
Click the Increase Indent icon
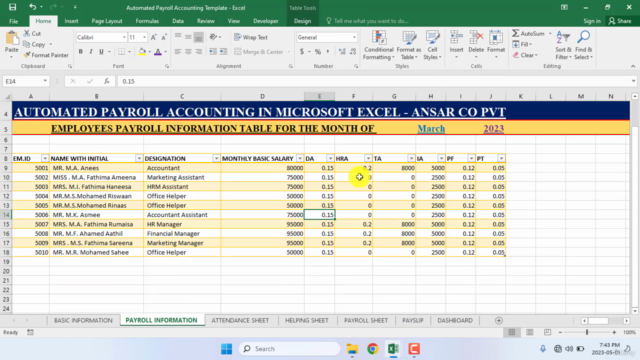[223, 52]
